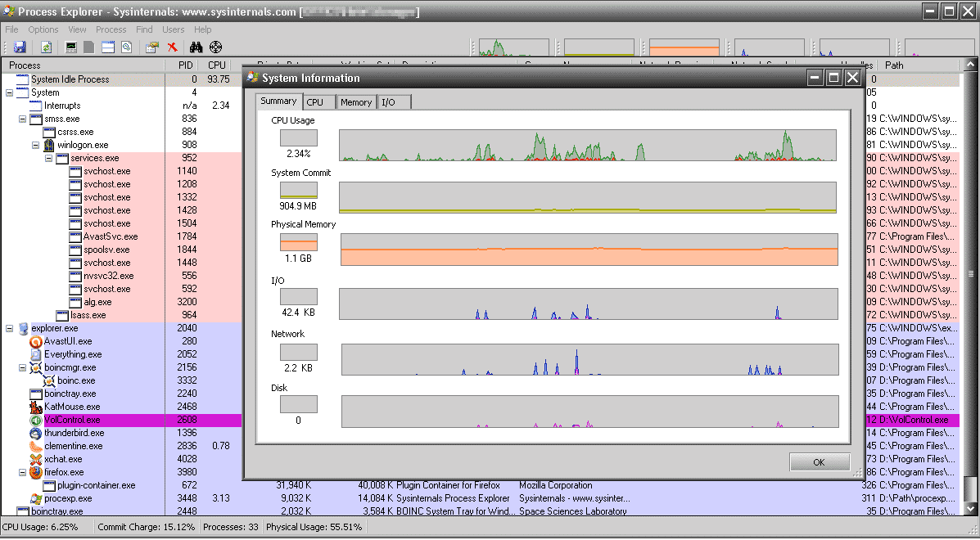Click the crosshair Find Window's Process icon
Screen dimensions: 980x540
pos(216,47)
